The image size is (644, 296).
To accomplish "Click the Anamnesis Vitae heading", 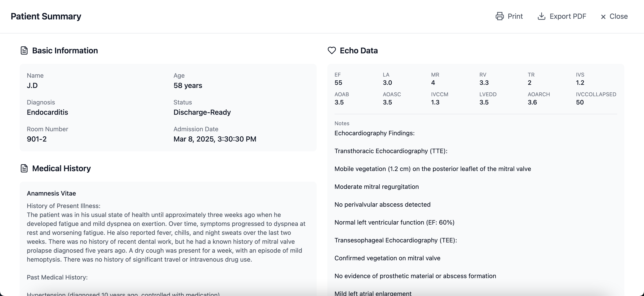I will click(51, 193).
